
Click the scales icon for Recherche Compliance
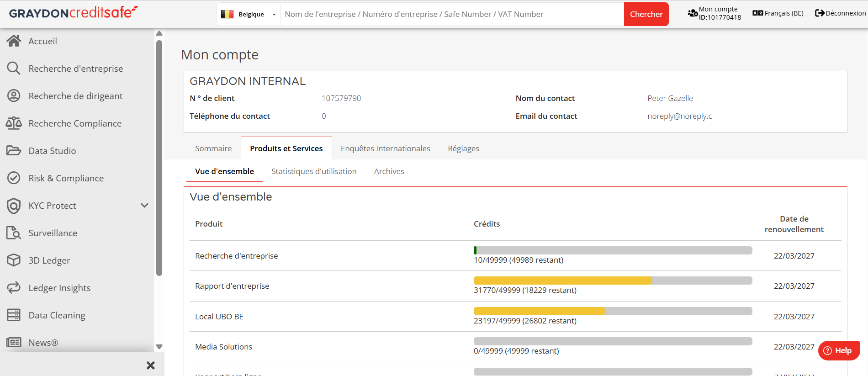point(14,123)
